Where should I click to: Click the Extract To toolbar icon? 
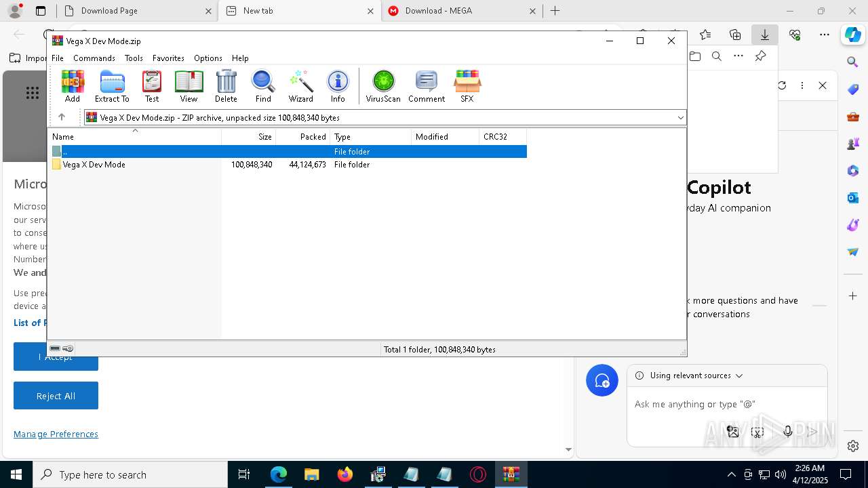click(x=112, y=86)
